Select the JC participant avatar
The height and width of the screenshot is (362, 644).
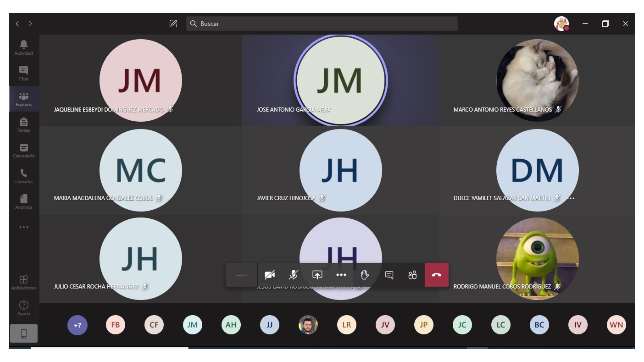click(462, 325)
